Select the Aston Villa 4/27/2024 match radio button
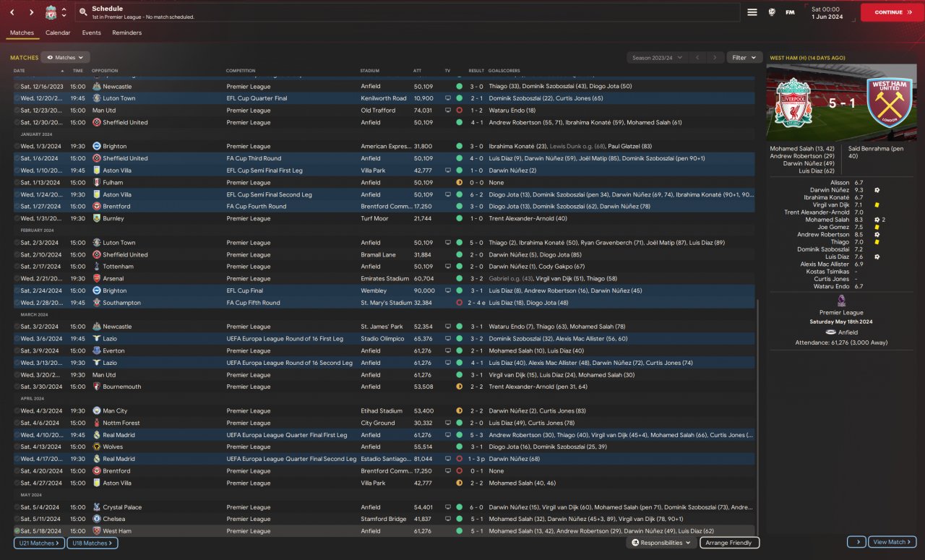The height and width of the screenshot is (560, 925). click(x=17, y=483)
